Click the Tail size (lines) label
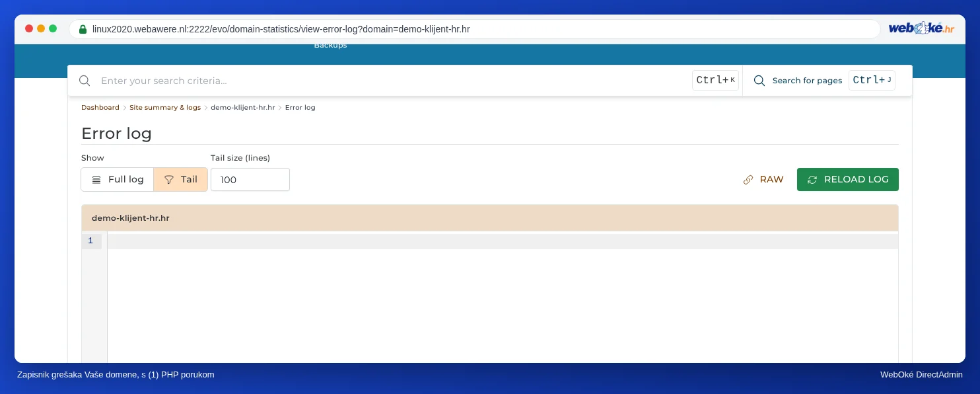980x394 pixels. (x=240, y=158)
